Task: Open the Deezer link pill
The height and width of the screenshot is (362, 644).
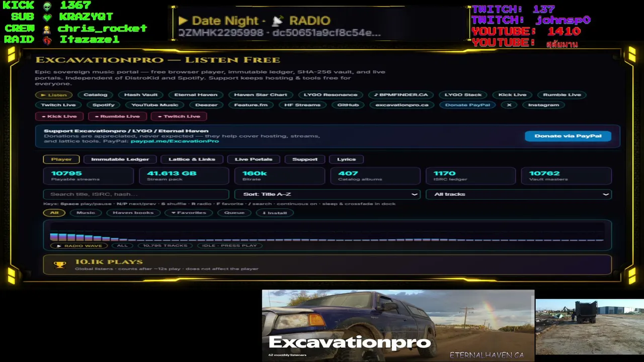Action: [206, 105]
